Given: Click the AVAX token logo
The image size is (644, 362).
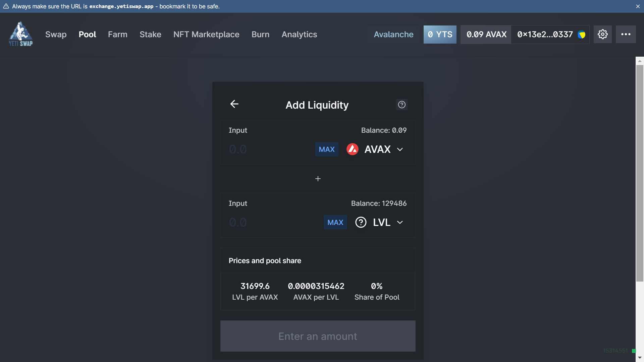Looking at the screenshot, I should click(353, 149).
